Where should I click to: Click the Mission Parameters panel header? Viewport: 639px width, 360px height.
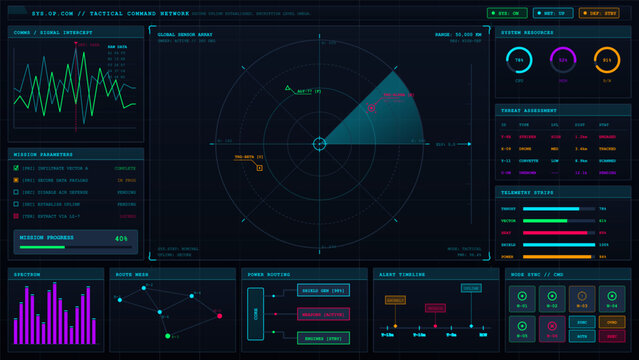pos(76,154)
